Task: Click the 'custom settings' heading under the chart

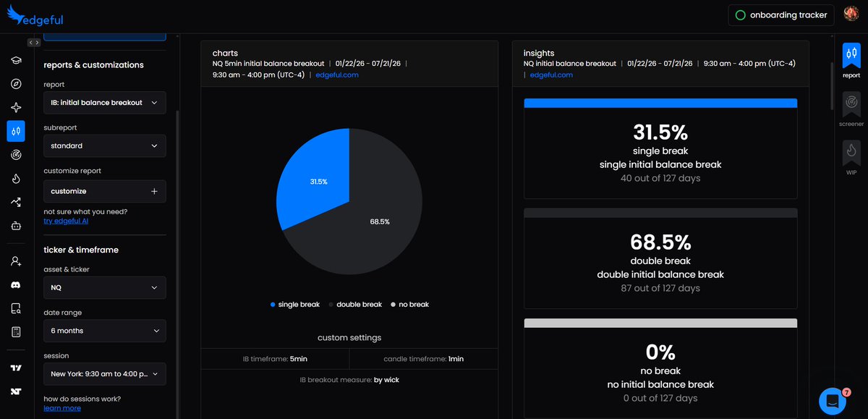Action: click(x=349, y=337)
